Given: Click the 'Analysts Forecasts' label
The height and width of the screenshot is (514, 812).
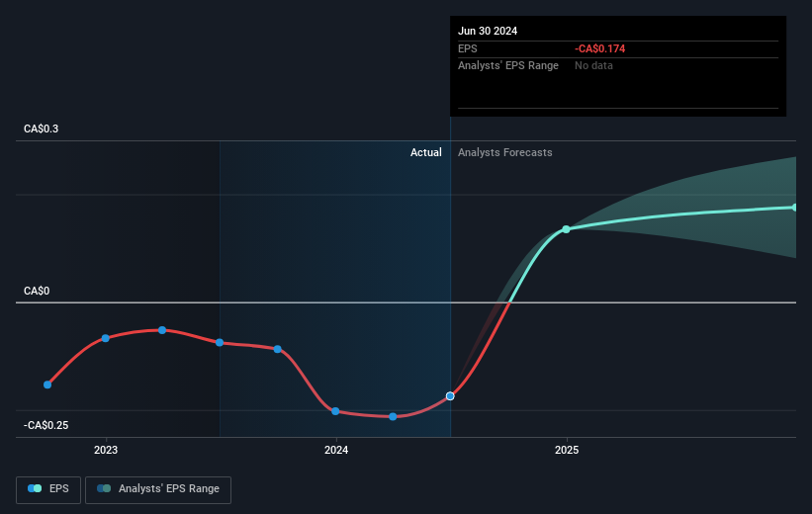Looking at the screenshot, I should (x=505, y=152).
